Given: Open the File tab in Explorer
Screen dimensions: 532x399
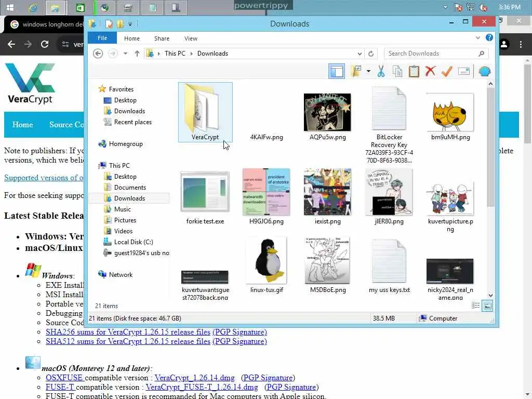Looking at the screenshot, I should 102,38.
